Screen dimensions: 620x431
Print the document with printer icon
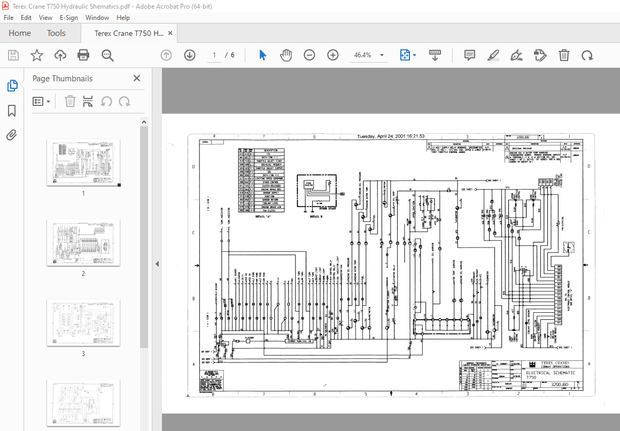tap(83, 55)
